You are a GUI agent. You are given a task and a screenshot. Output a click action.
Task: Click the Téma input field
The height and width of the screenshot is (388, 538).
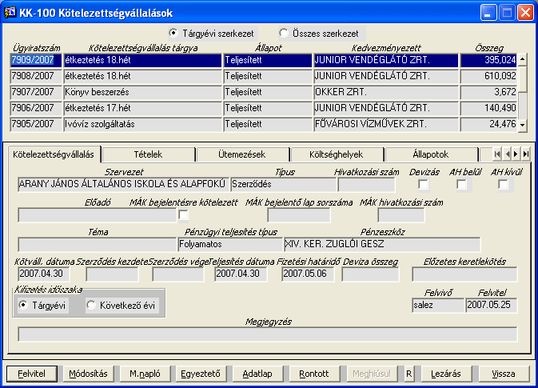(97, 245)
